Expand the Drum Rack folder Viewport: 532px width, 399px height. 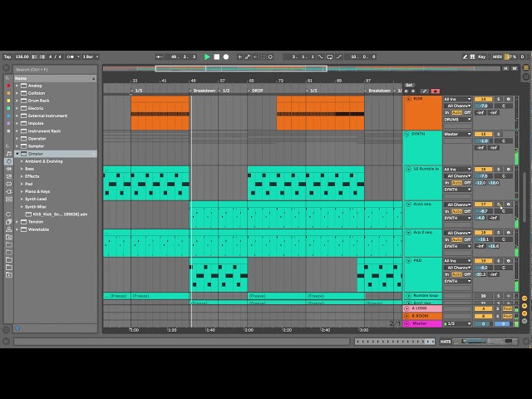(17, 101)
